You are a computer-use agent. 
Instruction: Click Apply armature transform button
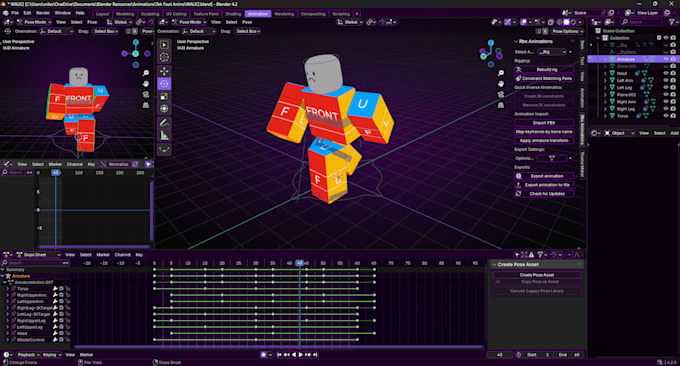(x=544, y=141)
